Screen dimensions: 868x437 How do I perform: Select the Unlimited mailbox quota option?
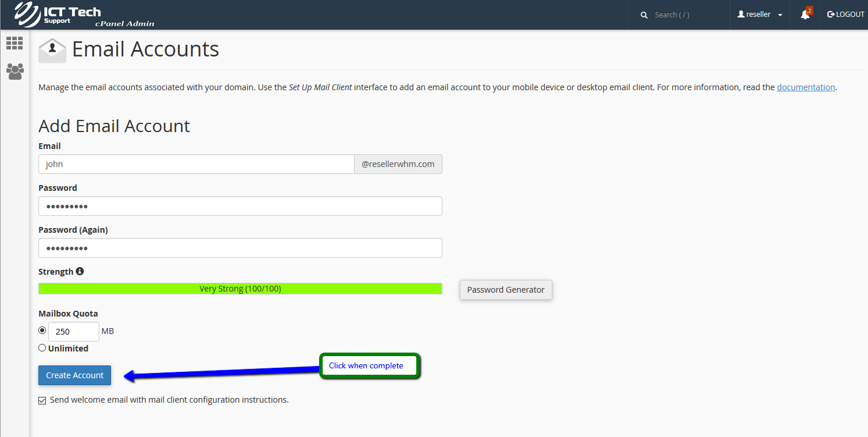click(42, 348)
